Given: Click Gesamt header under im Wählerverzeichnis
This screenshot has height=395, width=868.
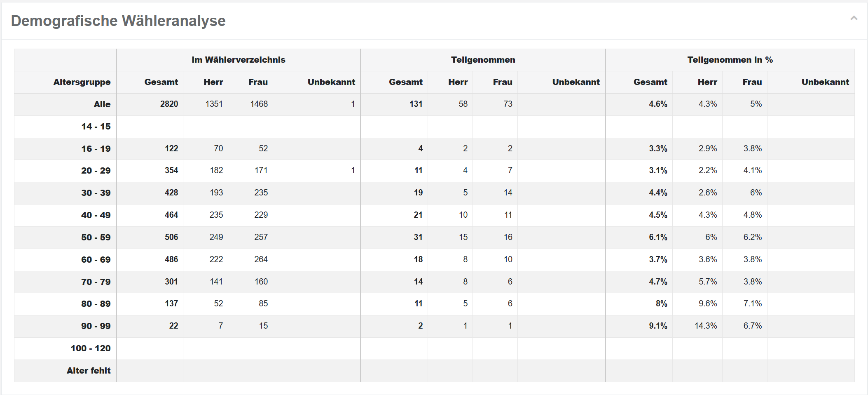Looking at the screenshot, I should [161, 82].
